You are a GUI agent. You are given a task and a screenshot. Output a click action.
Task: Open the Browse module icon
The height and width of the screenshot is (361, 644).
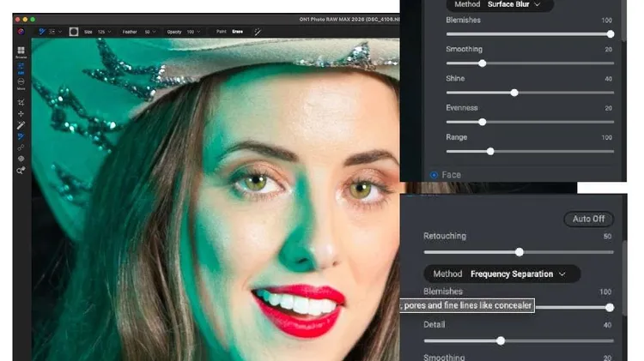(x=21, y=51)
